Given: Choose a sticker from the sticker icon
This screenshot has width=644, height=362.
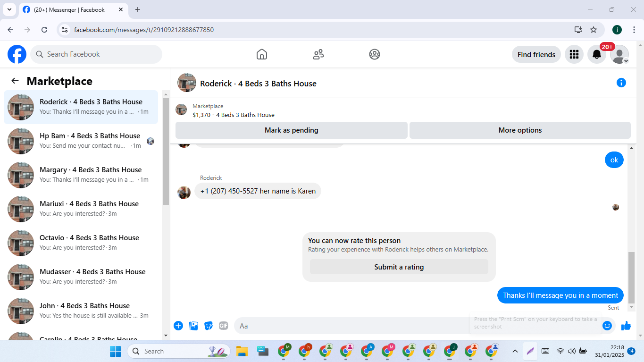Looking at the screenshot, I should click(x=209, y=326).
